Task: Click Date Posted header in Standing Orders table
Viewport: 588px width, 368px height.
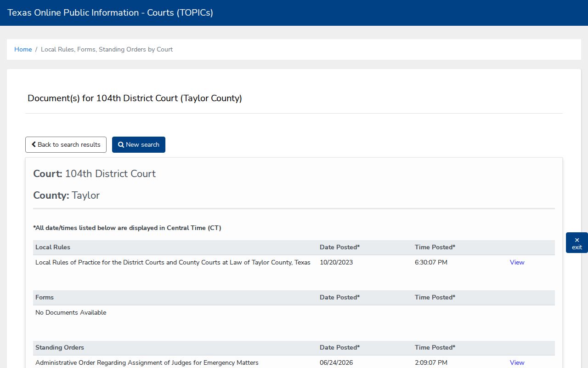Action: tap(340, 347)
